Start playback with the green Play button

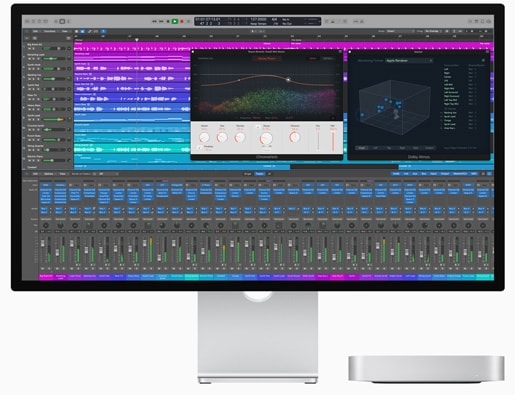point(175,21)
